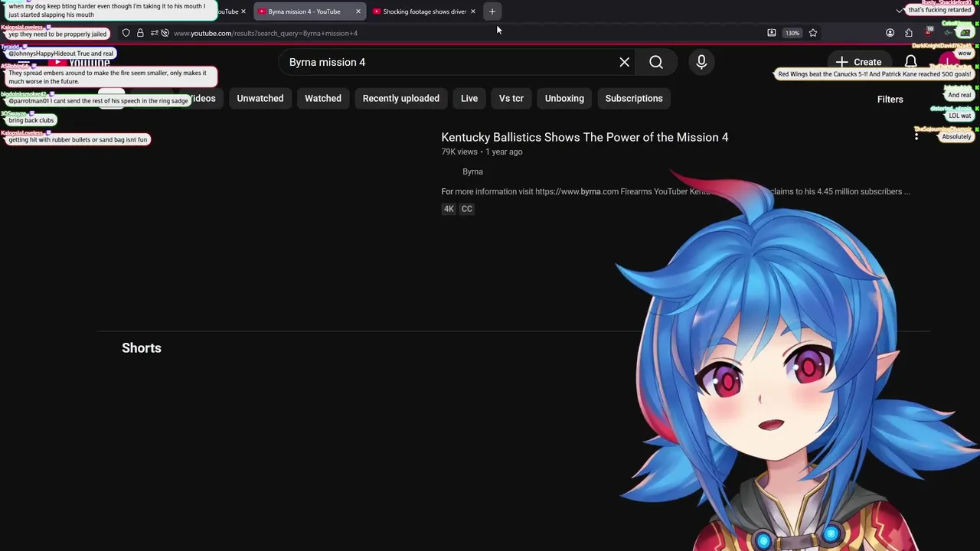View site security via padlock icon
The width and height of the screenshot is (980, 551).
tap(140, 33)
